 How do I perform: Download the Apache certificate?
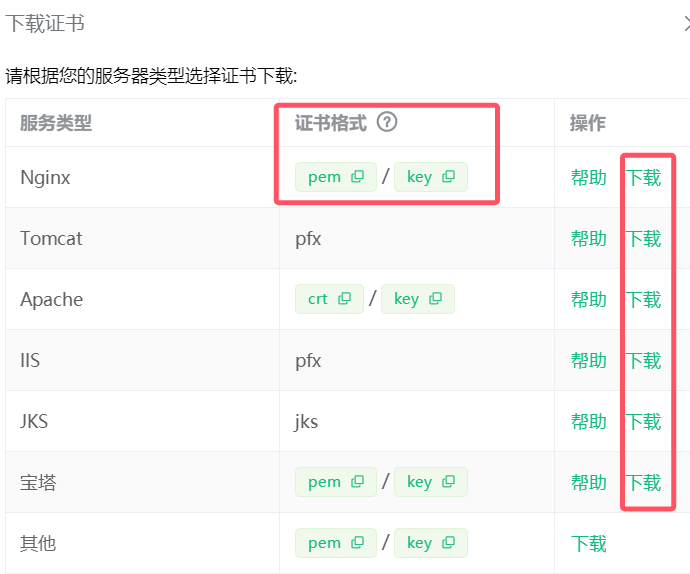tap(644, 300)
